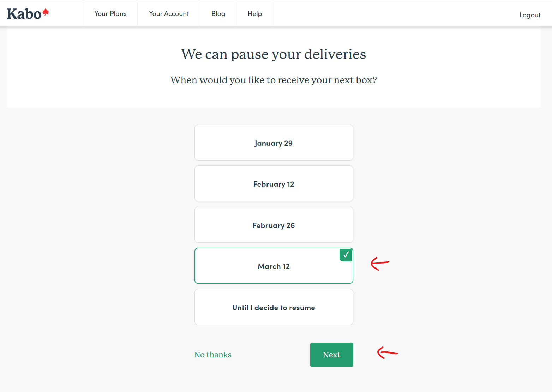Click the green Next button
This screenshot has width=552, height=392.
(x=332, y=355)
